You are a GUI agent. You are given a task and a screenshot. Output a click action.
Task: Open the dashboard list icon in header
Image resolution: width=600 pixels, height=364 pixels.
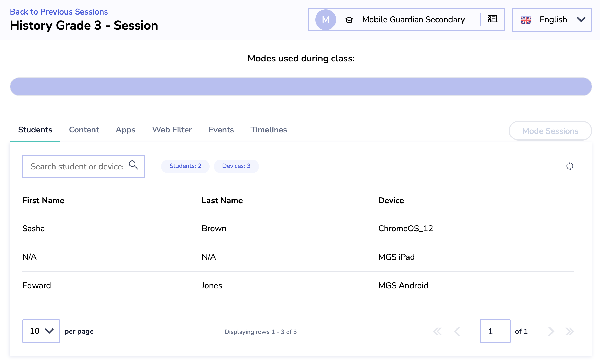coord(493,19)
